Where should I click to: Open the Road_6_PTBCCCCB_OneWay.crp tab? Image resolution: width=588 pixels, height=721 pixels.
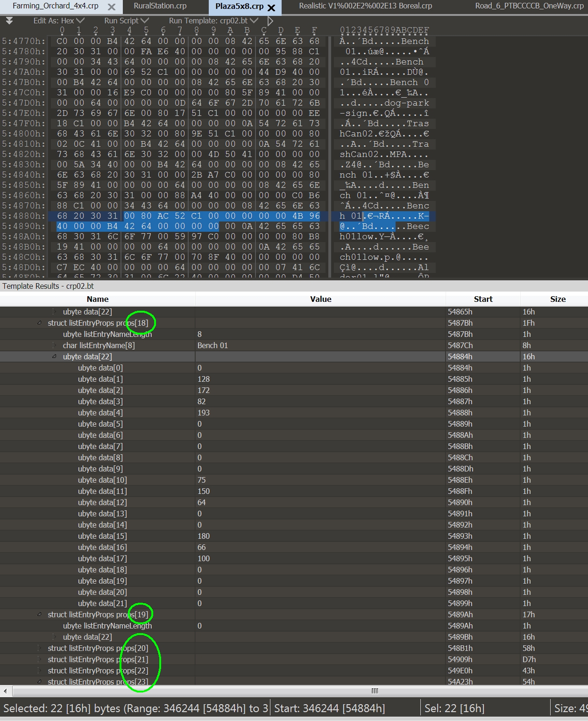coord(529,6)
